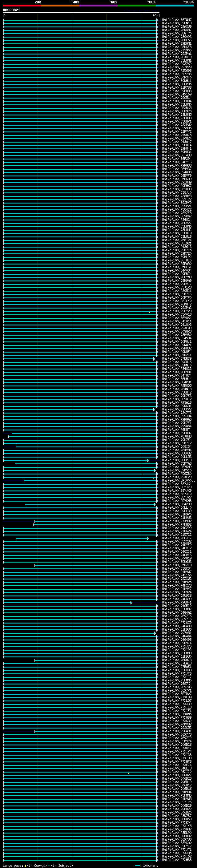This screenshot has width=197, height=868.
Task: Select hit label UniRef100_A8JWH3
Action: 177,436
